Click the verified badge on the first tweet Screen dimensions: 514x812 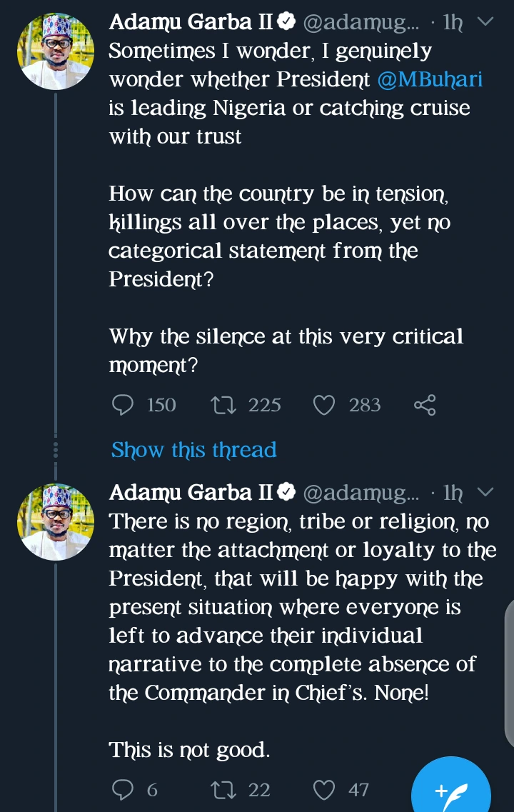pyautogui.click(x=287, y=23)
